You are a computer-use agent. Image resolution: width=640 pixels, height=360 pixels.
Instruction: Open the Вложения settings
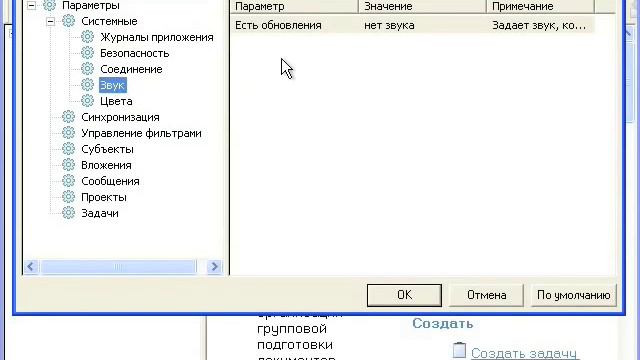tap(106, 165)
